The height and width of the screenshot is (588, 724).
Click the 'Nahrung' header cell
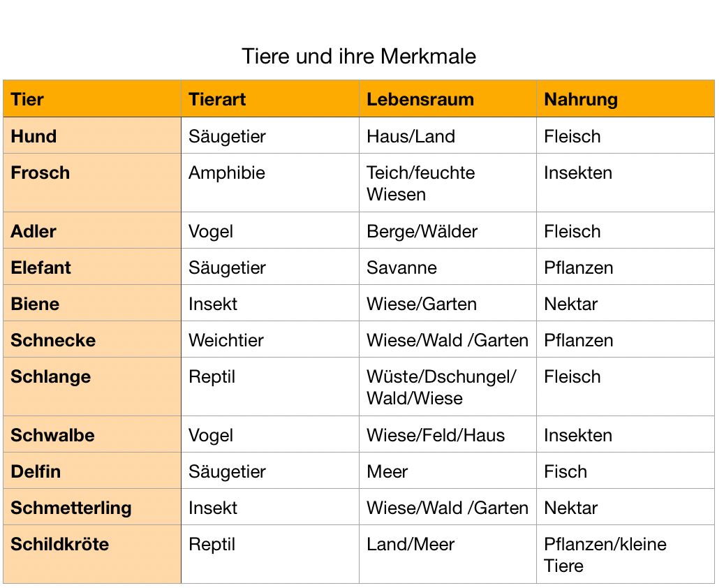[x=625, y=99]
